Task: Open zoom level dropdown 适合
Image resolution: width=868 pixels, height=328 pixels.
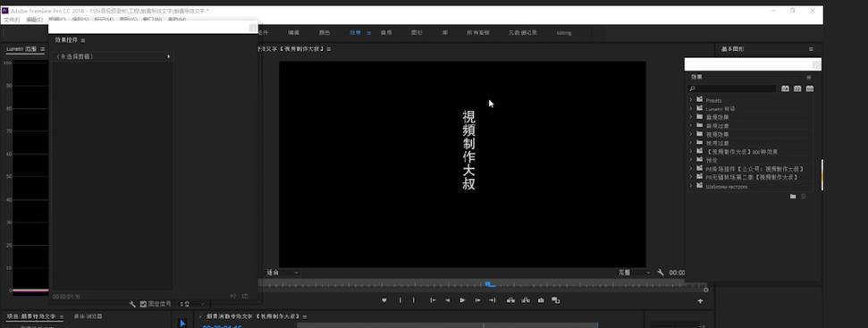Action: click(282, 273)
